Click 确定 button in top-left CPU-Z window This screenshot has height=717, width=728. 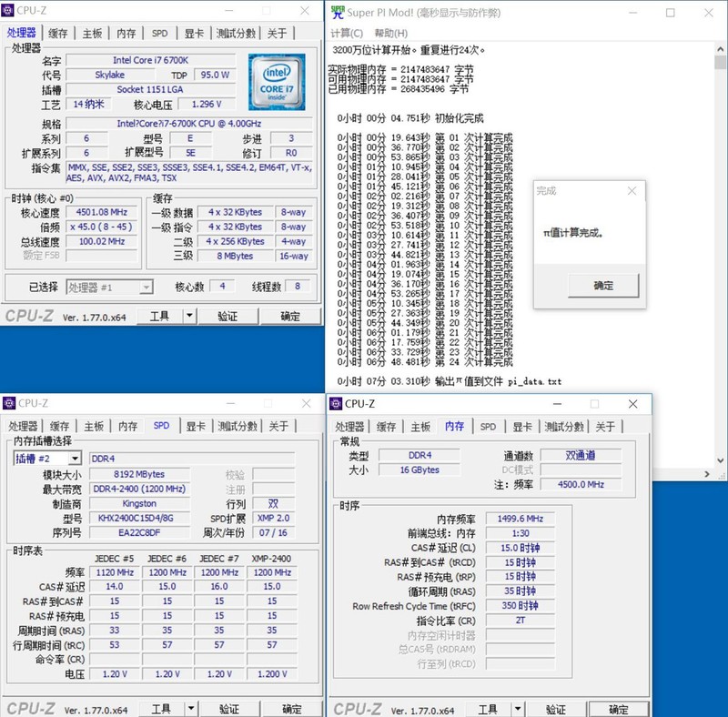click(x=290, y=317)
